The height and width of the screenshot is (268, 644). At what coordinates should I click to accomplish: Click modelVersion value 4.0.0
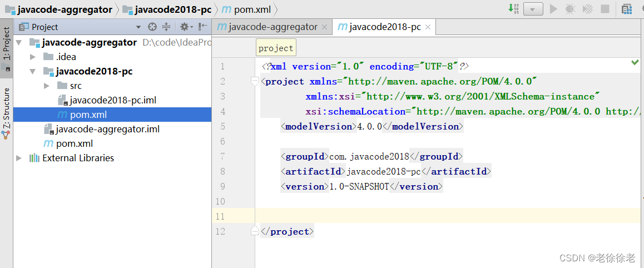(x=370, y=126)
